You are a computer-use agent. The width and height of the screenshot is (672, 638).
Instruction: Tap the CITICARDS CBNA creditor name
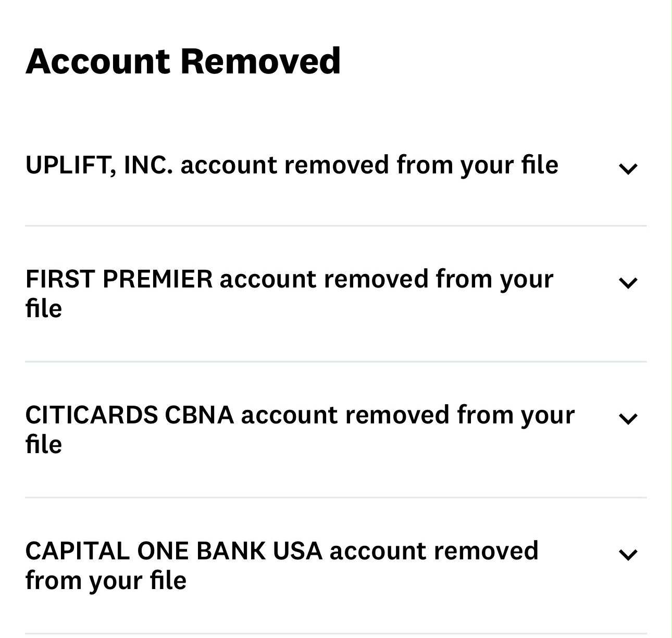click(x=129, y=415)
